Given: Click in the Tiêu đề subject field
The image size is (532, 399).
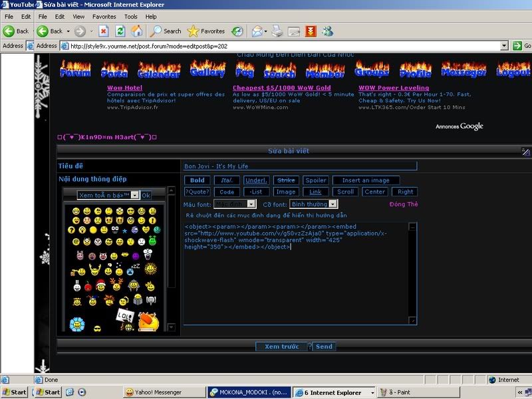Looking at the screenshot, I should pos(300,166).
